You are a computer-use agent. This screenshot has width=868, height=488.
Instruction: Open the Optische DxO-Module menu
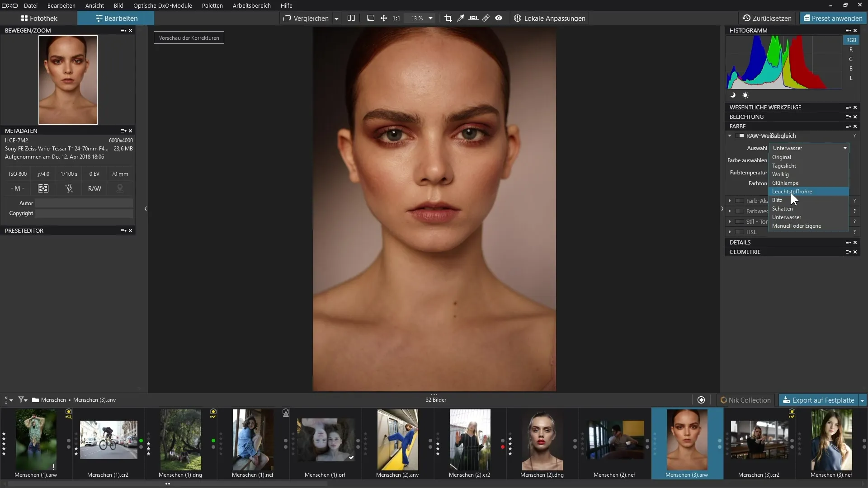(x=162, y=5)
